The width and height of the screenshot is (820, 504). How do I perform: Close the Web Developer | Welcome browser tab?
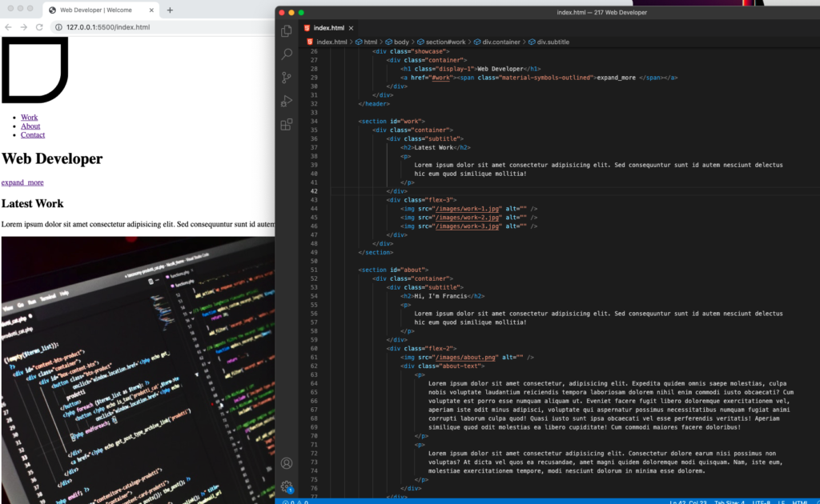click(x=151, y=10)
